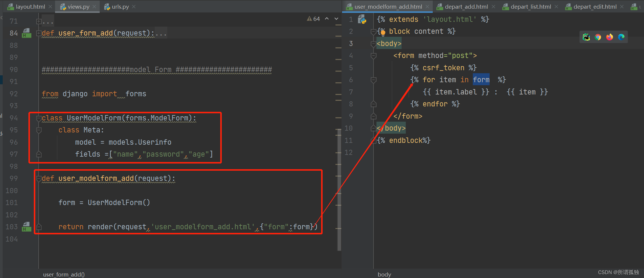Image resolution: width=644 pixels, height=278 pixels.
Task: Click the 'layout.html' string on line 1
Action: coord(450,19)
